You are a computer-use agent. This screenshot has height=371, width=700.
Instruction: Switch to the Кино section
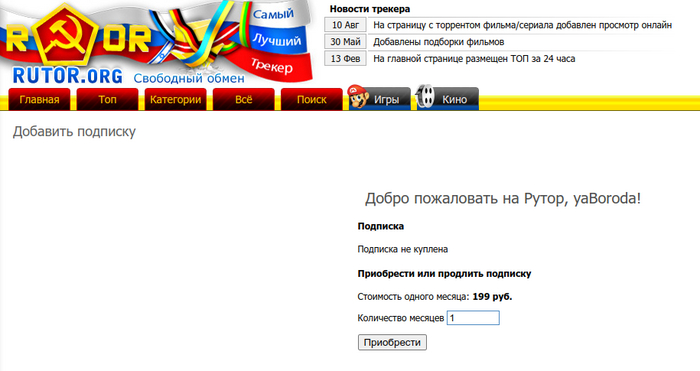447,99
